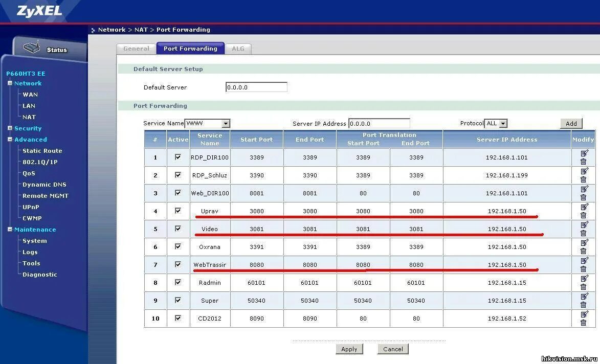Open the 802.1Q/1P page
Screen dimensions: 600x364
point(40,162)
